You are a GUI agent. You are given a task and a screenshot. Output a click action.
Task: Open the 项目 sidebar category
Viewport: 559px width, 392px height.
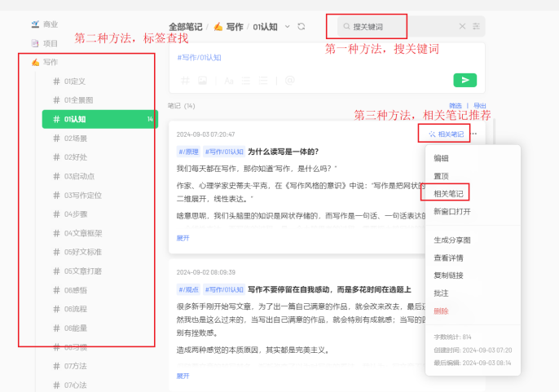tap(45, 43)
